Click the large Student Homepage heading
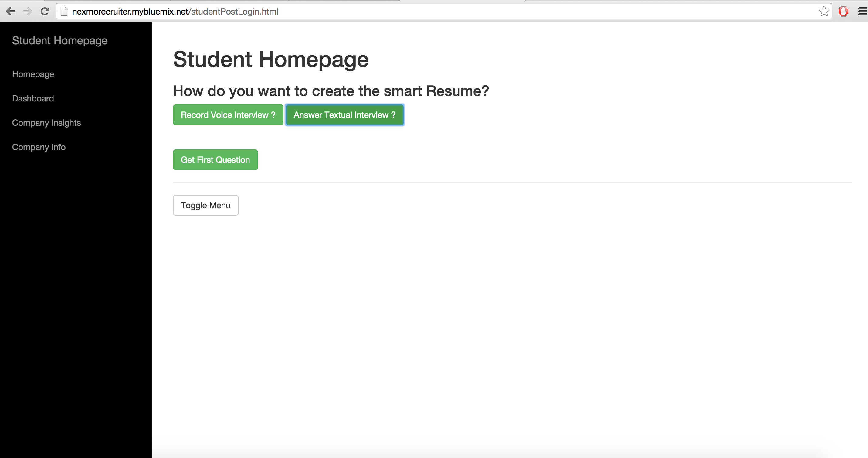Image resolution: width=868 pixels, height=458 pixels. [271, 59]
